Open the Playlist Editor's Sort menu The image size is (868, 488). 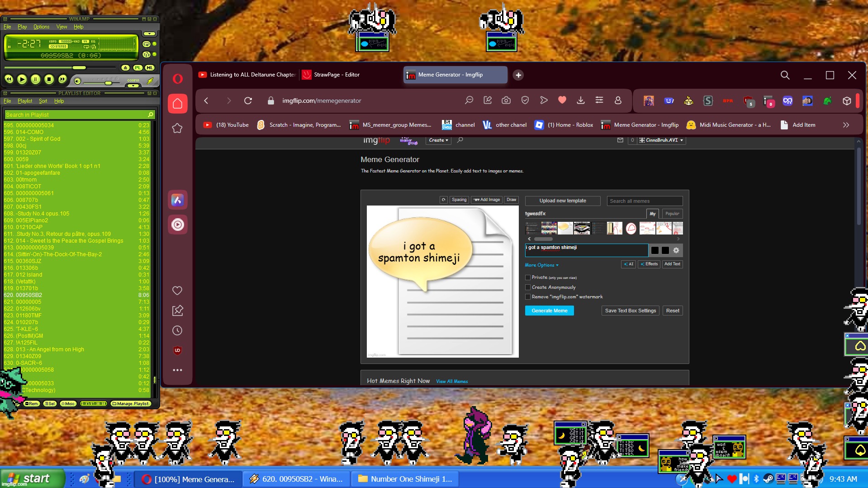pyautogui.click(x=43, y=101)
